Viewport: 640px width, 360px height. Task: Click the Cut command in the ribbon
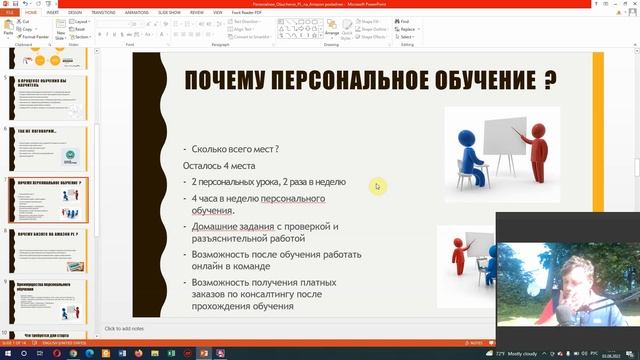click(22, 21)
